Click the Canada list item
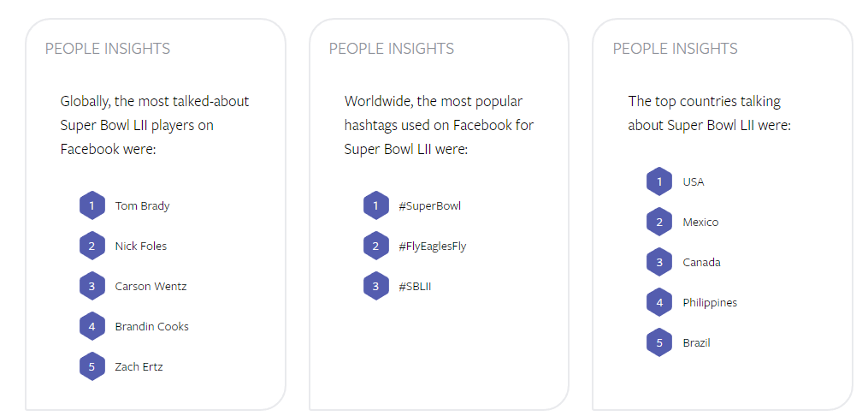The width and height of the screenshot is (868, 416). [702, 262]
